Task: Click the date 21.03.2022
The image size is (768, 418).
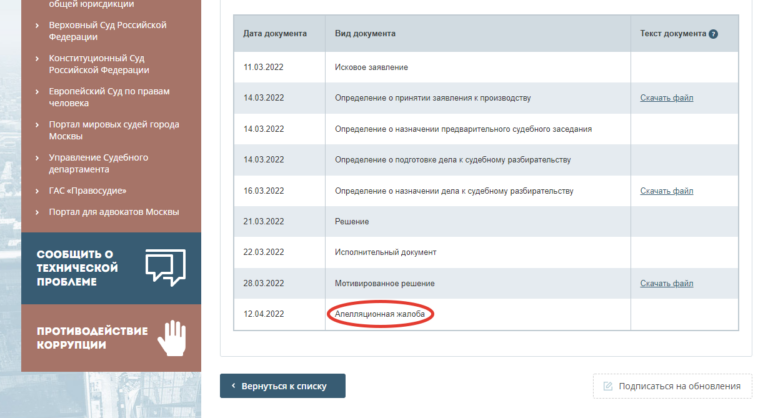Action: [264, 221]
